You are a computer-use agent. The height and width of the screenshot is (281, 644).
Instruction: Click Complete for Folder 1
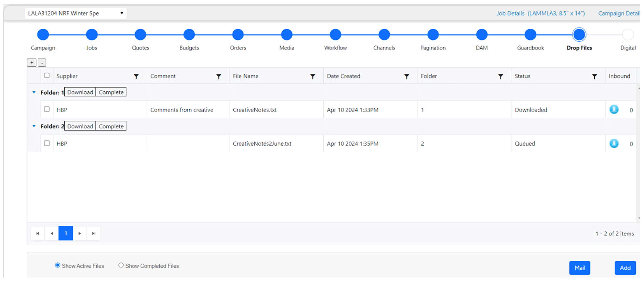coord(111,92)
